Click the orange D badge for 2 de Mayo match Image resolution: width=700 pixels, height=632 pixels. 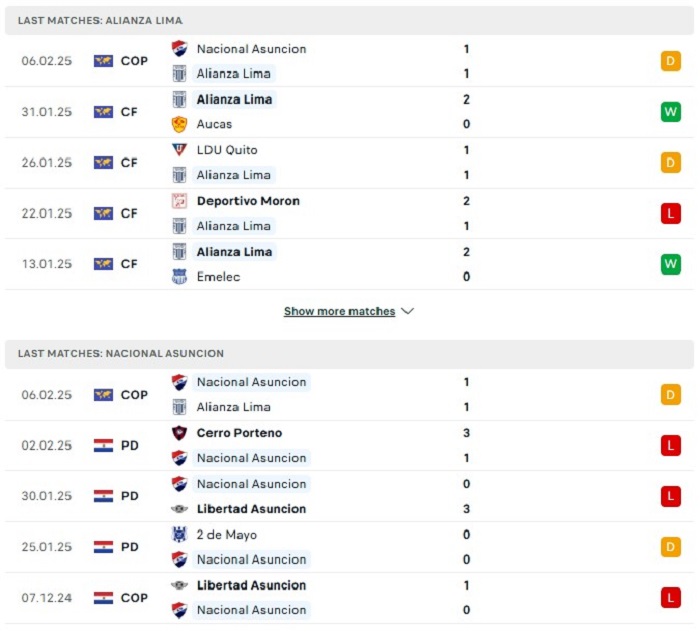click(x=671, y=547)
